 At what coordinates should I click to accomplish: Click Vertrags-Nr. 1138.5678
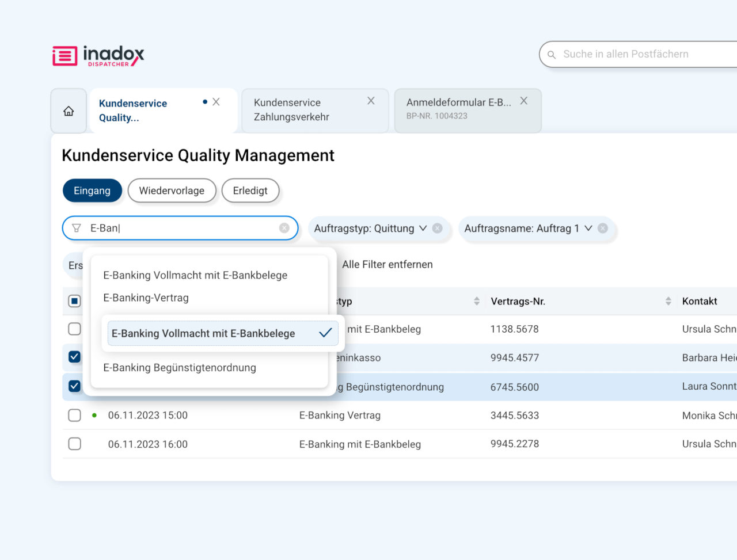[515, 329]
